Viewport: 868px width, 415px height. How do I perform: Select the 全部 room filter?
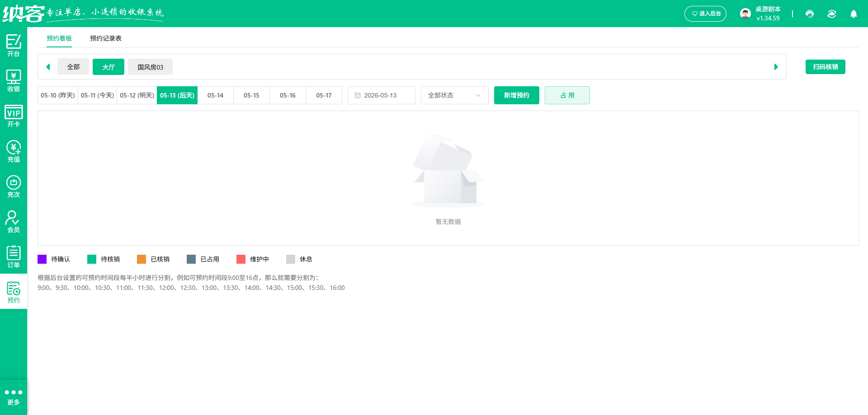coord(73,67)
